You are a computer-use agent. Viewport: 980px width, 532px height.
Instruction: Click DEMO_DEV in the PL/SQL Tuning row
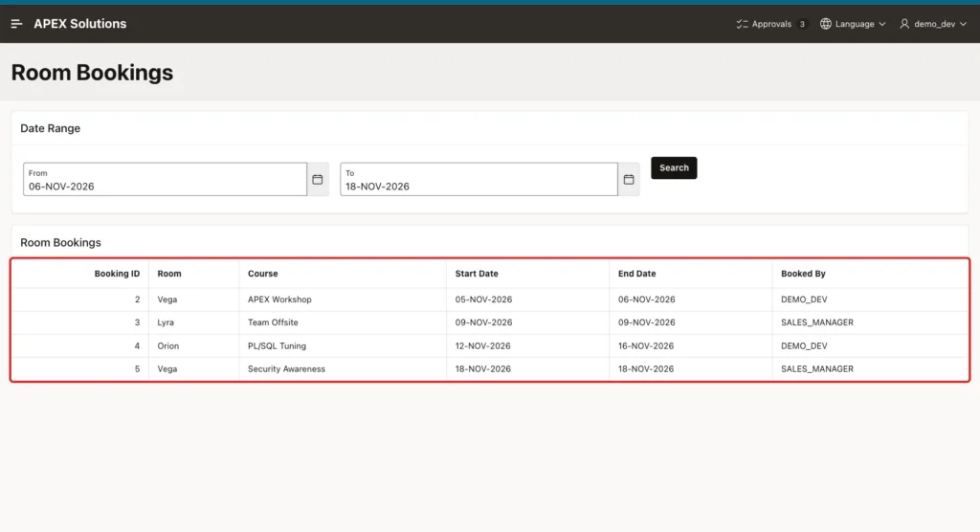[804, 345]
